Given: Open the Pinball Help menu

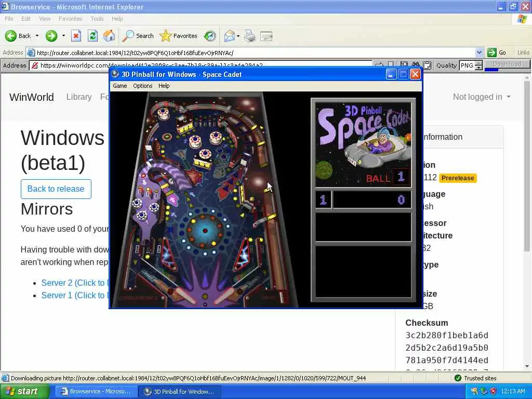Looking at the screenshot, I should click(x=164, y=86).
